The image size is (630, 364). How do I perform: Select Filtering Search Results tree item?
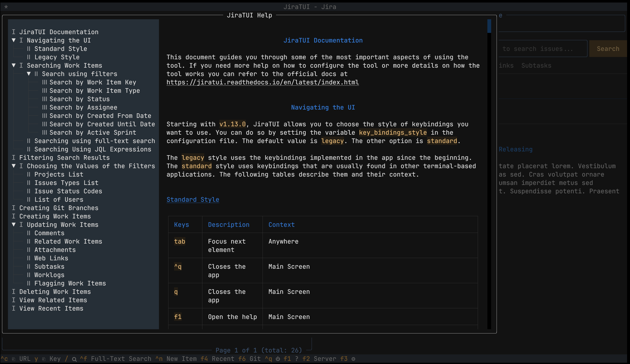pyautogui.click(x=65, y=157)
